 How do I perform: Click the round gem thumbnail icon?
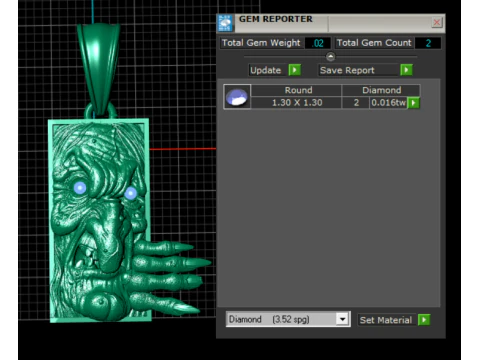237,97
